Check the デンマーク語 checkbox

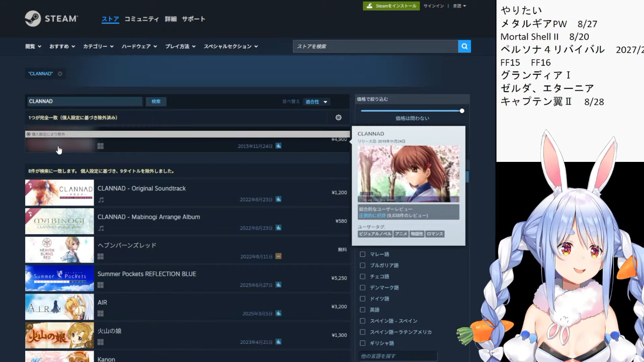pos(362,288)
